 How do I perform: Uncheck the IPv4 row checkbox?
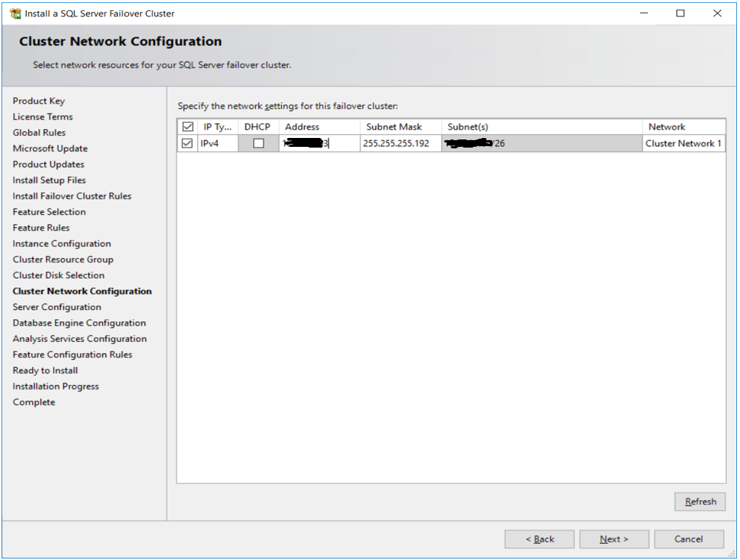pos(188,143)
